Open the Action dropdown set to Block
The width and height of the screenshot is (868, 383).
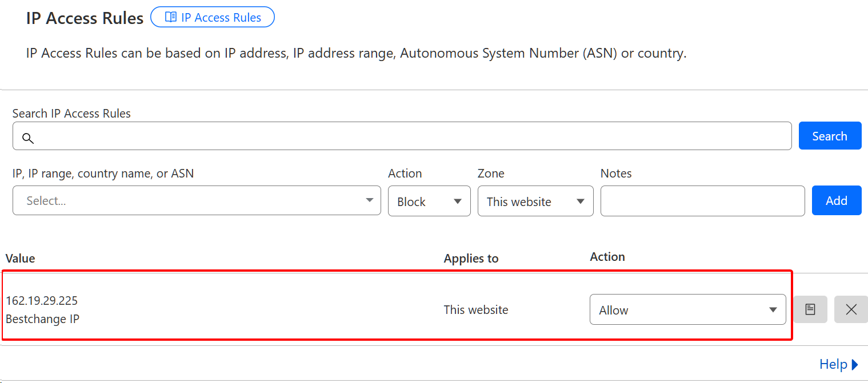pos(429,201)
